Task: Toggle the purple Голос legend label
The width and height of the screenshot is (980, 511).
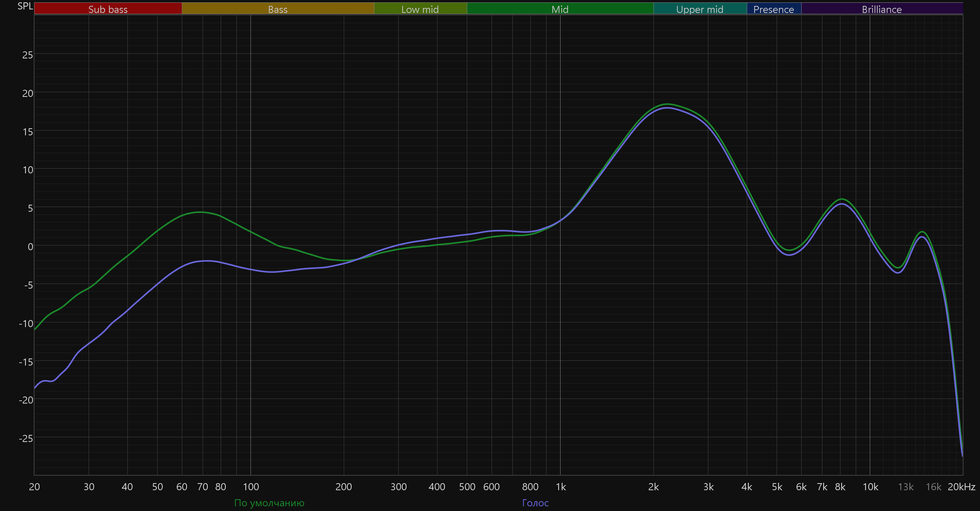Action: (x=535, y=503)
